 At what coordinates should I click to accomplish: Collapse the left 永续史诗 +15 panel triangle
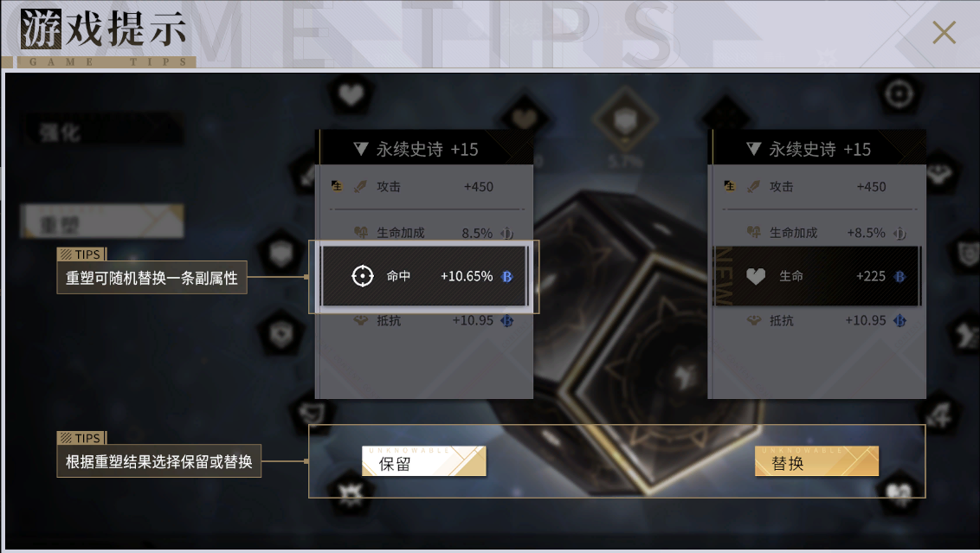[361, 149]
